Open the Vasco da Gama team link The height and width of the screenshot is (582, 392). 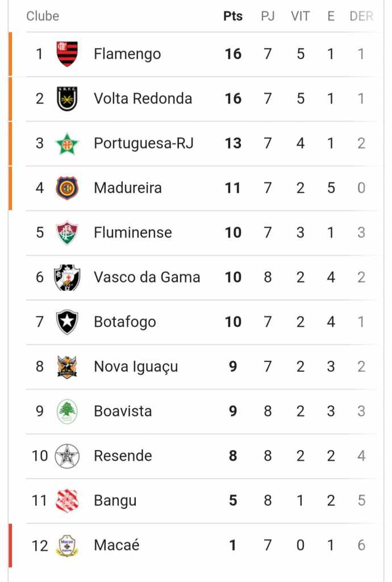[x=147, y=277]
